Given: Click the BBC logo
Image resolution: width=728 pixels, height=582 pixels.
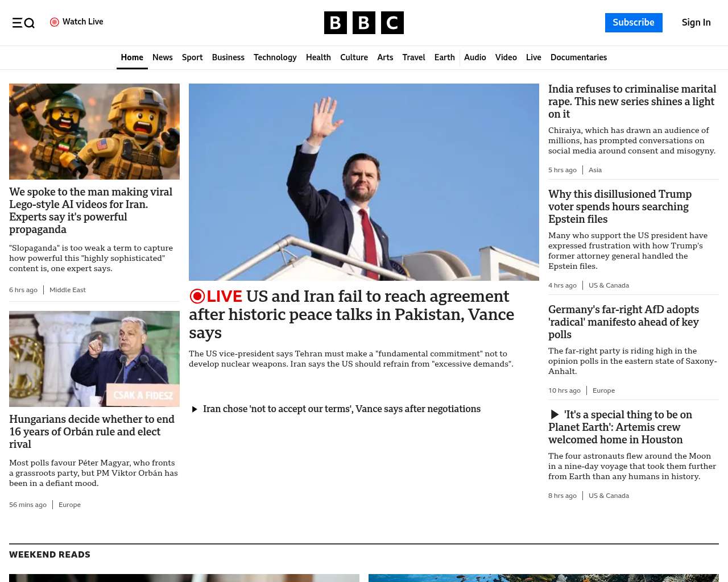Looking at the screenshot, I should pos(364,23).
